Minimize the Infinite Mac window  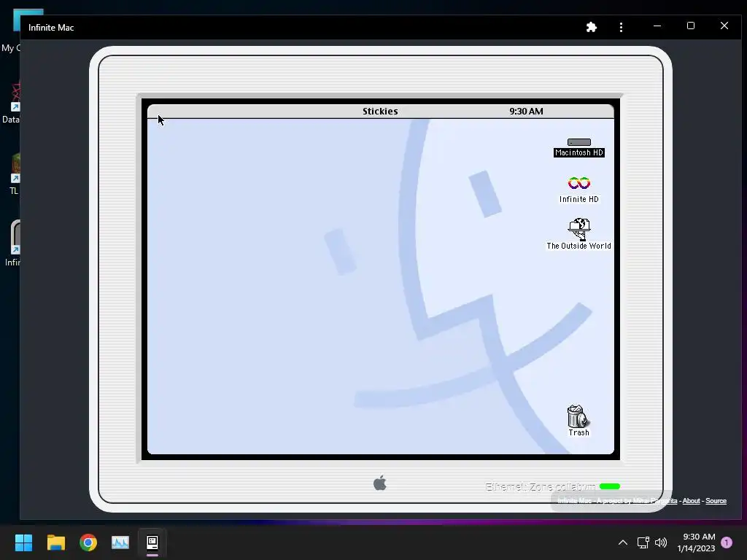[x=657, y=26]
